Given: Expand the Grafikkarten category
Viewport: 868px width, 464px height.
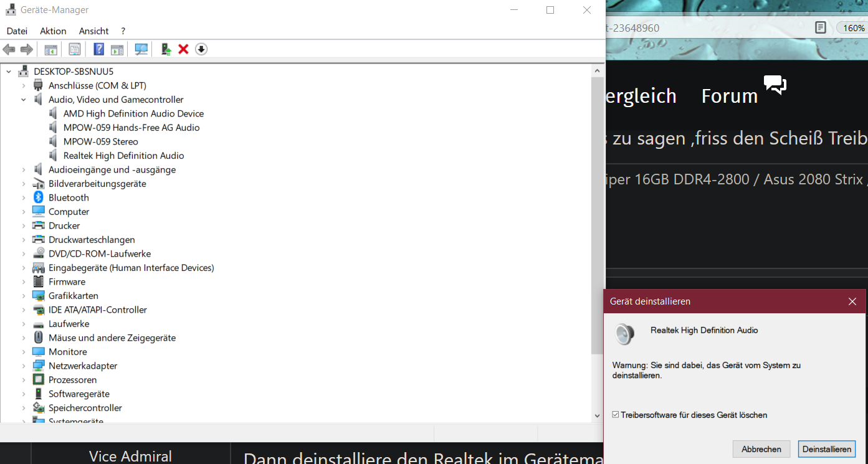Looking at the screenshot, I should [x=24, y=295].
